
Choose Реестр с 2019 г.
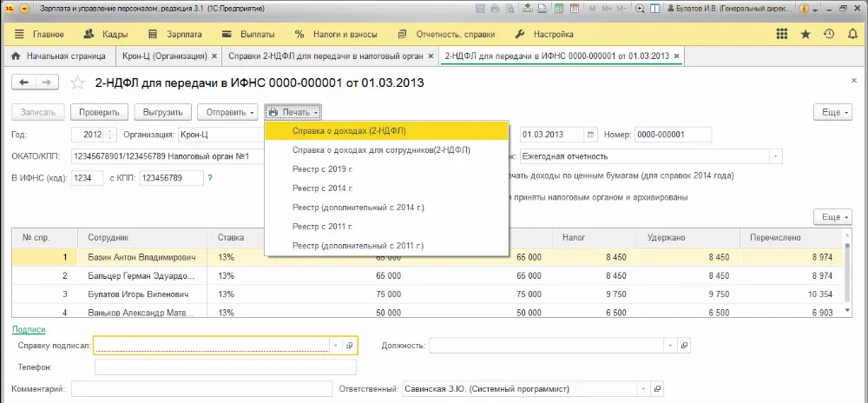[386, 168]
